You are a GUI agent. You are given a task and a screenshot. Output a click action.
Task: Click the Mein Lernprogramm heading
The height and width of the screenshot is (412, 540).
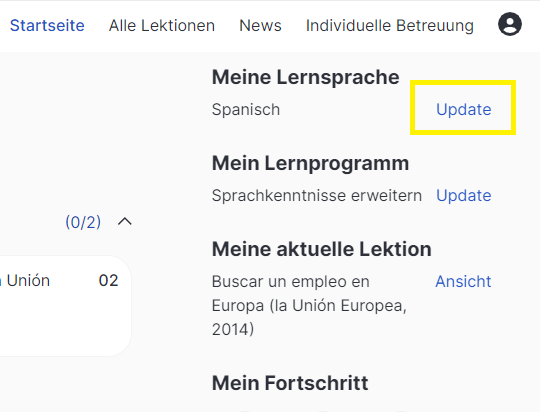pyautogui.click(x=310, y=163)
